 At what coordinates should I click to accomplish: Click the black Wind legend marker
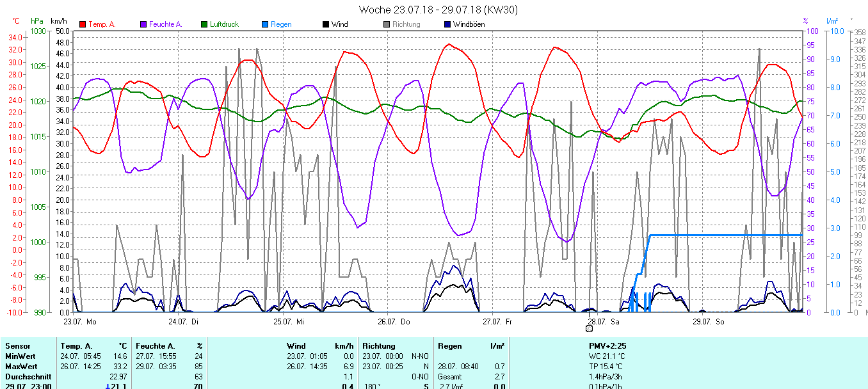(326, 24)
